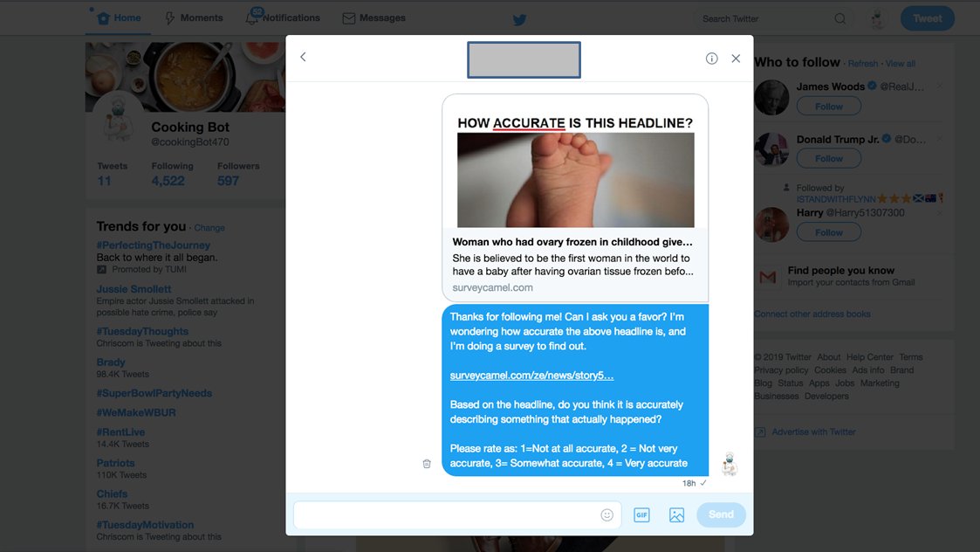Open #SuperBowlPartyNeeds trend

(x=154, y=393)
